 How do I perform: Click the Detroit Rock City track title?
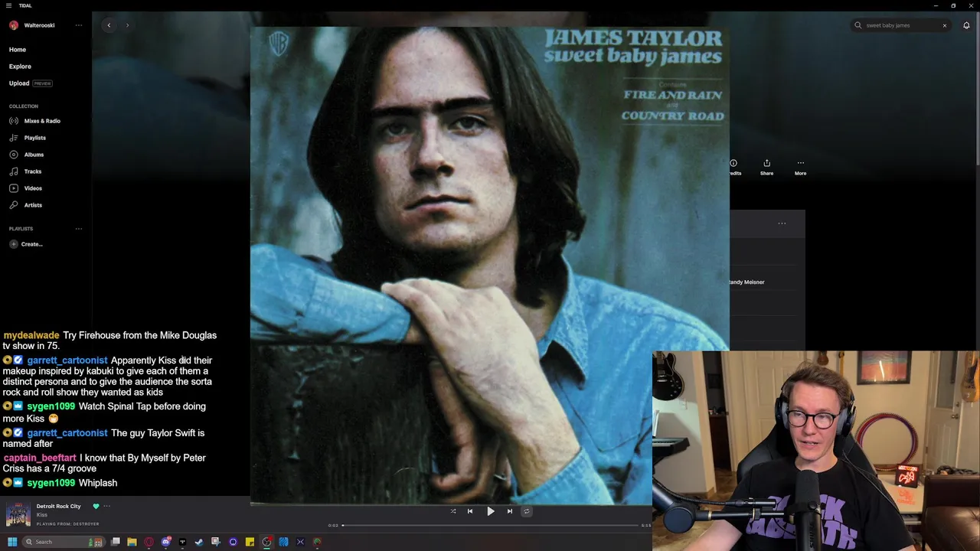coord(58,506)
